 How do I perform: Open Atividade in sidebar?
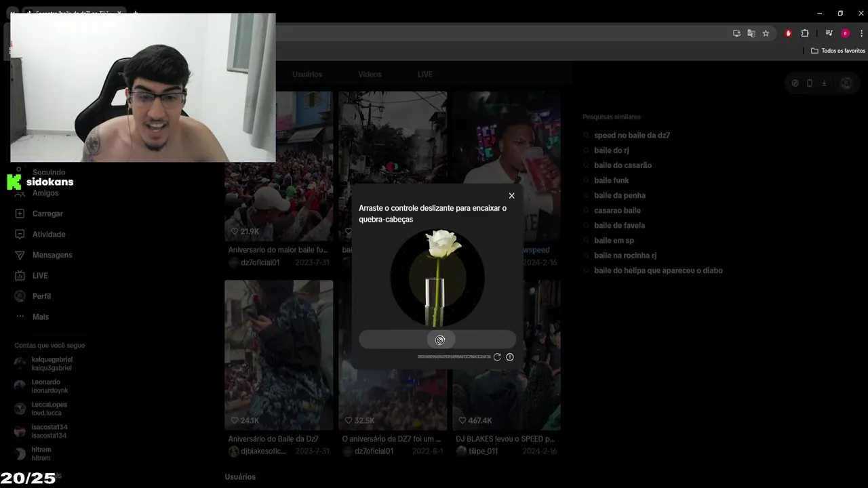[49, 235]
